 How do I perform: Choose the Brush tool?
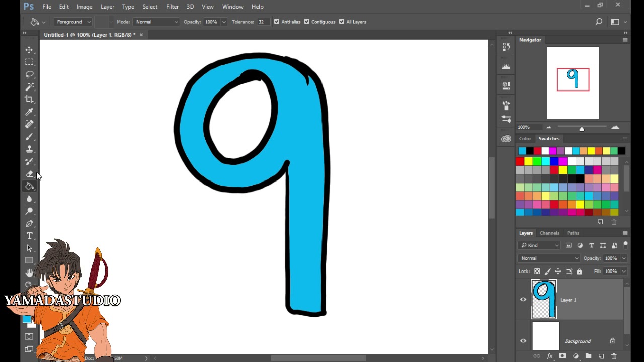coord(29,136)
